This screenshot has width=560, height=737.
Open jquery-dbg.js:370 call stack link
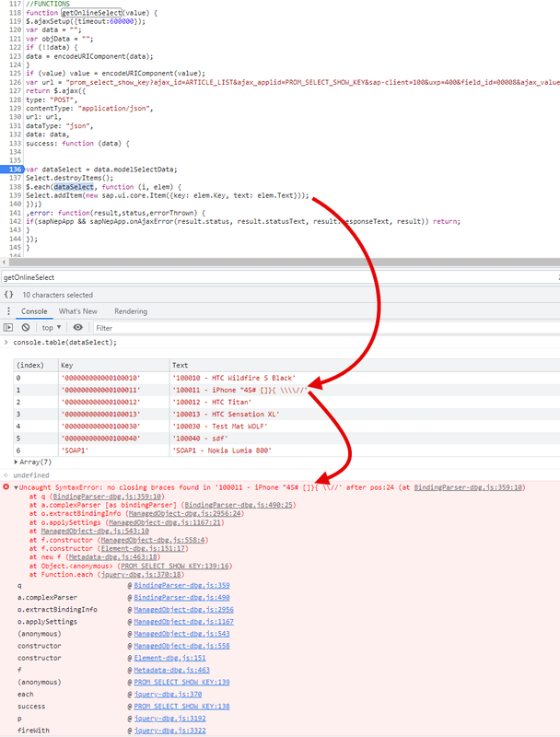click(x=168, y=695)
